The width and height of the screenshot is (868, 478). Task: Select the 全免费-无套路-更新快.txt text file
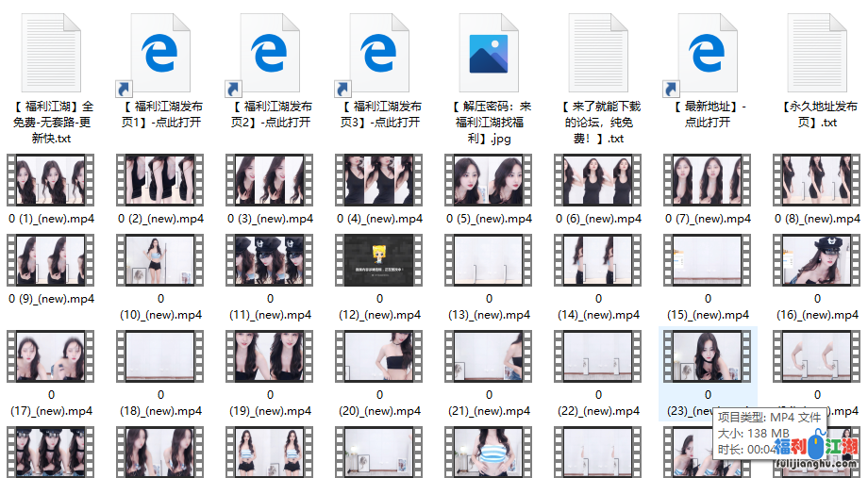pyautogui.click(x=52, y=56)
